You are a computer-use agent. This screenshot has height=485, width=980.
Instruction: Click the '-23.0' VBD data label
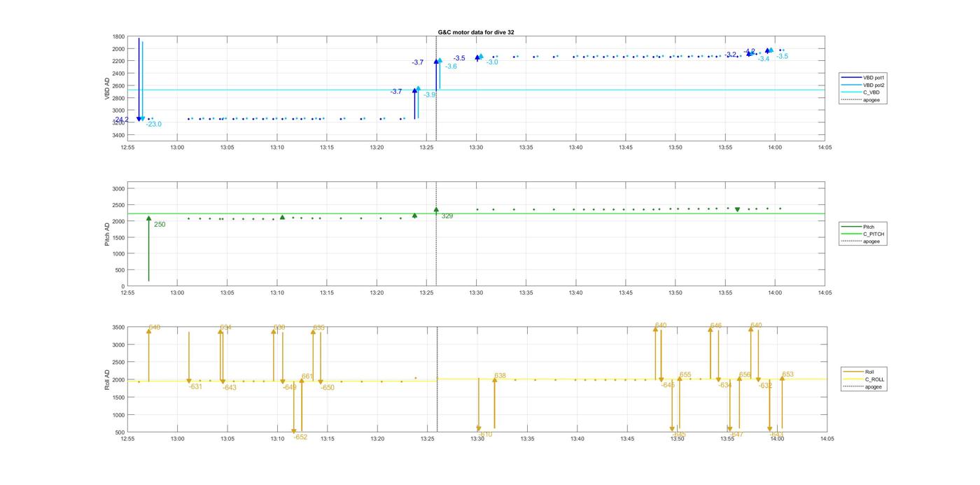point(154,125)
